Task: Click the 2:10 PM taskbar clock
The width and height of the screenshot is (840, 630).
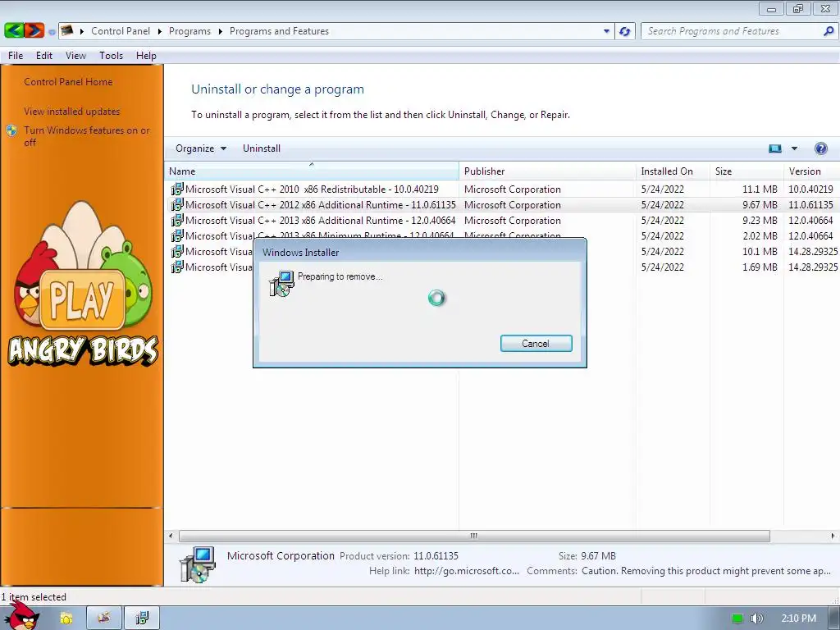Action: 798,619
